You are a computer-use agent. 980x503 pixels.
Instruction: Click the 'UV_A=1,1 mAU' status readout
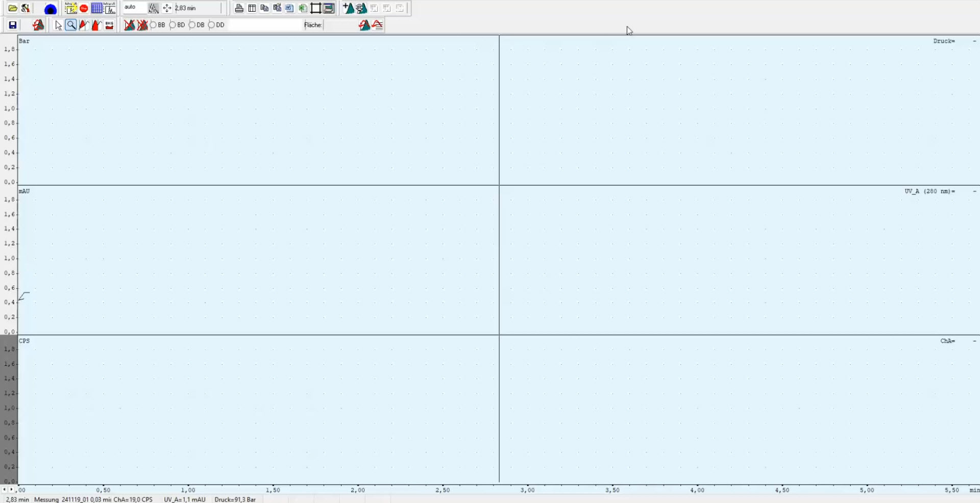(185, 499)
